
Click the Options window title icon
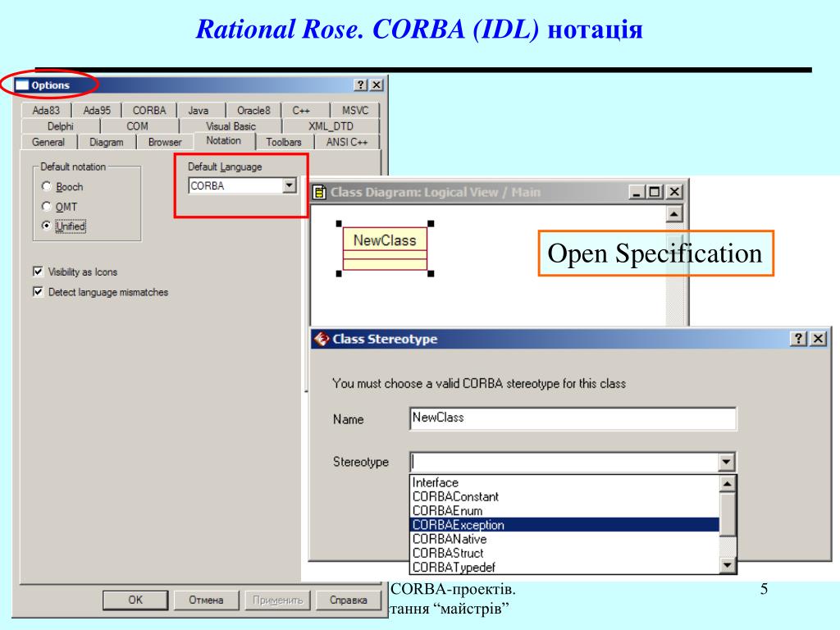coord(22,85)
